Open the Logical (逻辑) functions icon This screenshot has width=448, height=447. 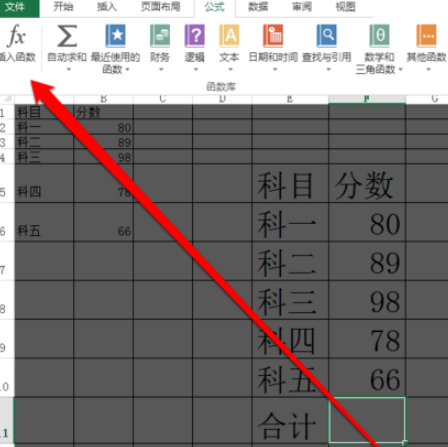(x=195, y=36)
